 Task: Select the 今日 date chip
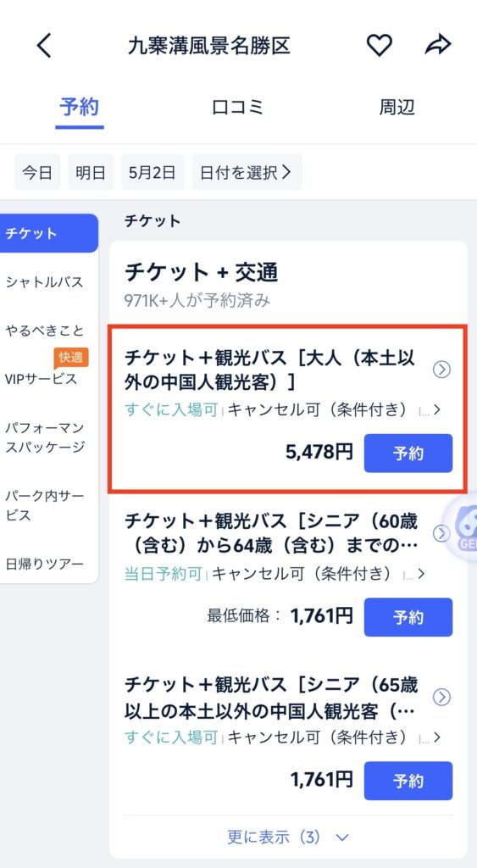37,173
